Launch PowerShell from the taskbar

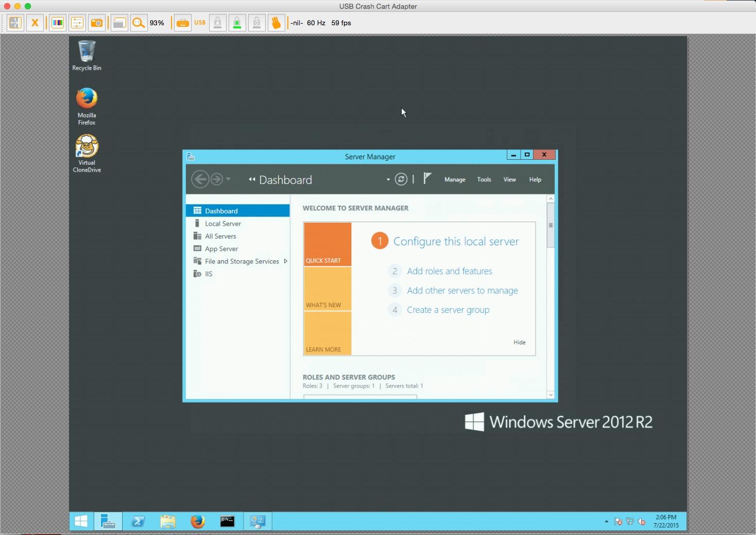[138, 522]
